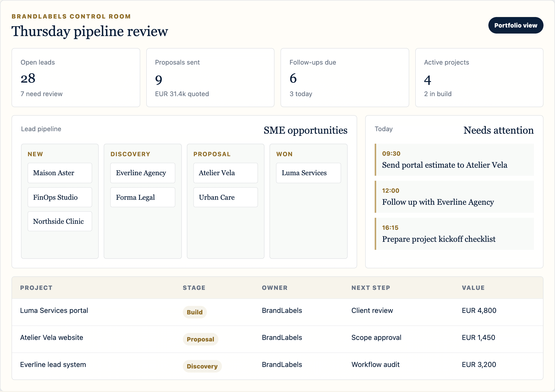Open the Active projects stat card
The width and height of the screenshot is (555, 392).
pyautogui.click(x=479, y=78)
